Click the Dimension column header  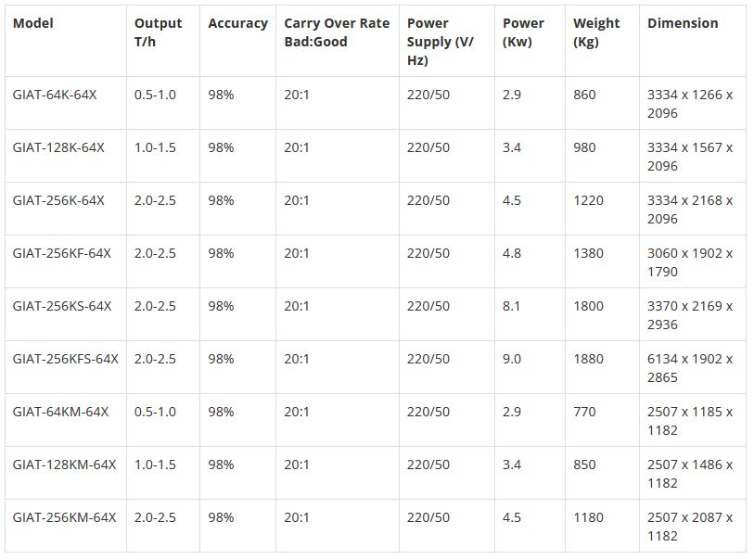[x=683, y=23]
